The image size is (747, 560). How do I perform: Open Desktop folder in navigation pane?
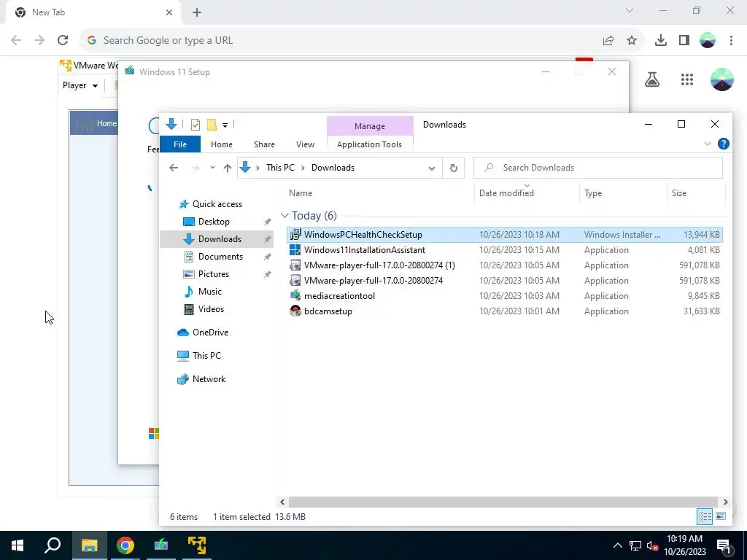(x=206, y=222)
